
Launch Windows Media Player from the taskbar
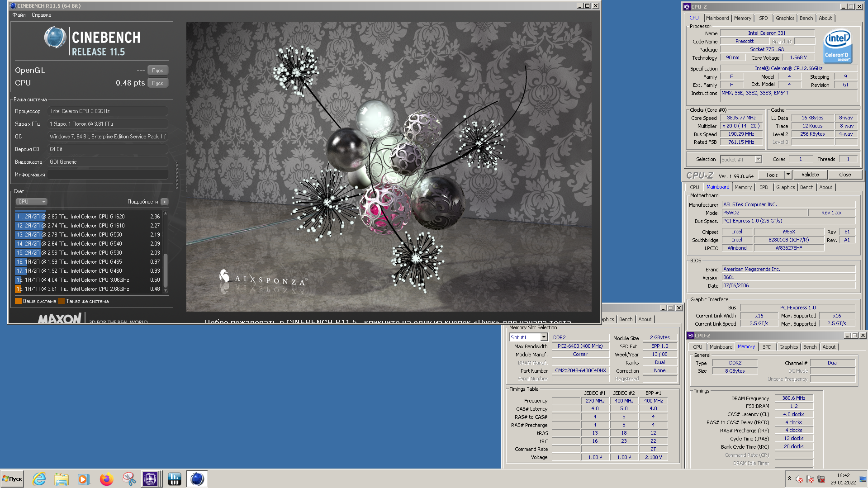[x=83, y=479]
